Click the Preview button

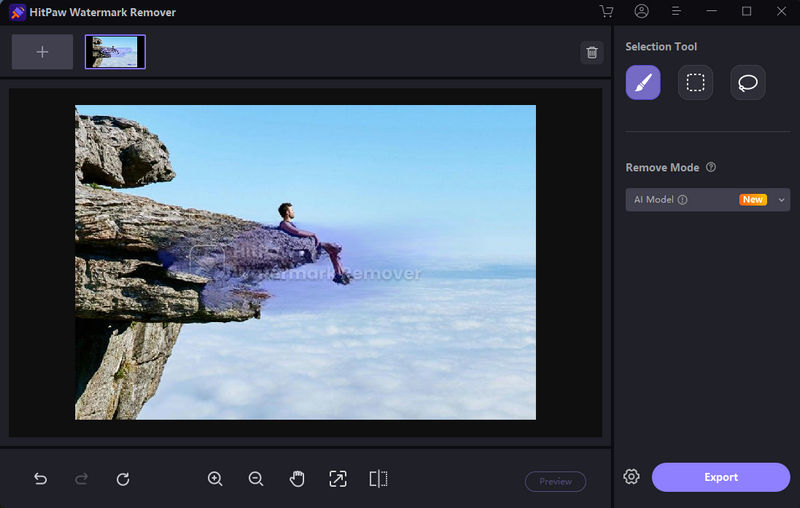pyautogui.click(x=556, y=481)
